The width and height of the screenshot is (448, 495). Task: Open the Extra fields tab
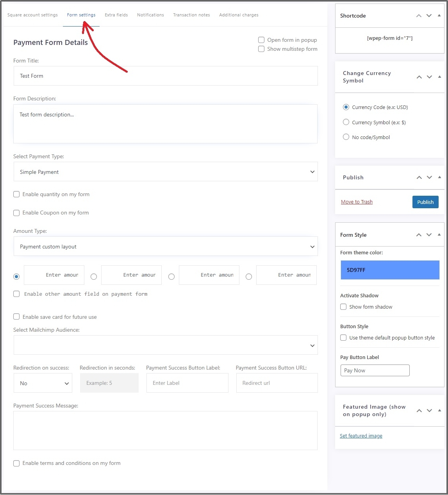(116, 15)
